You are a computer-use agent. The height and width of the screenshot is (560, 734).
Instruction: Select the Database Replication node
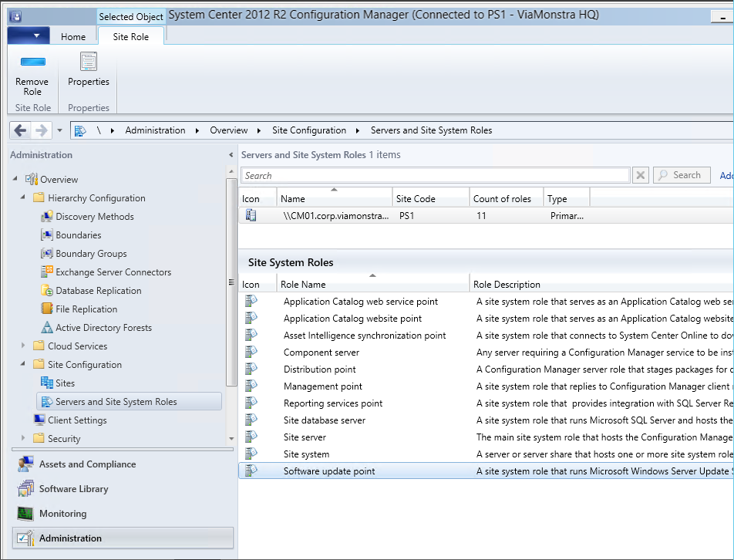(98, 291)
